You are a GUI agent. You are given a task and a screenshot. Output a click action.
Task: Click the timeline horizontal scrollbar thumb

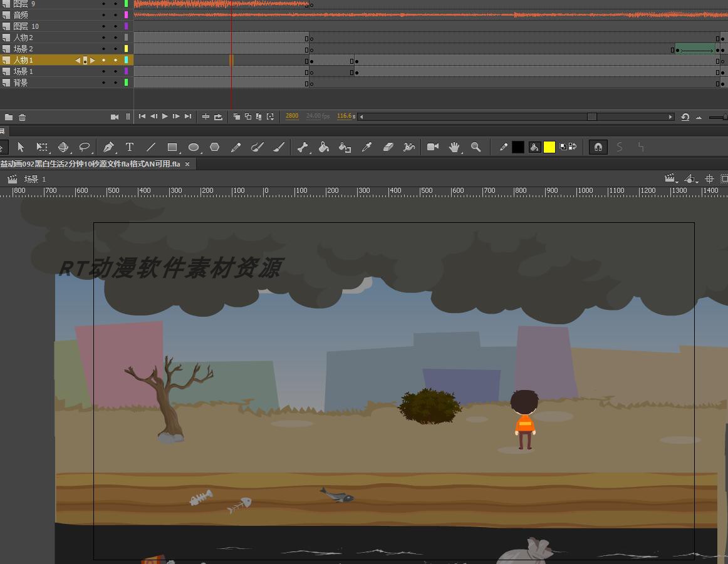point(591,117)
